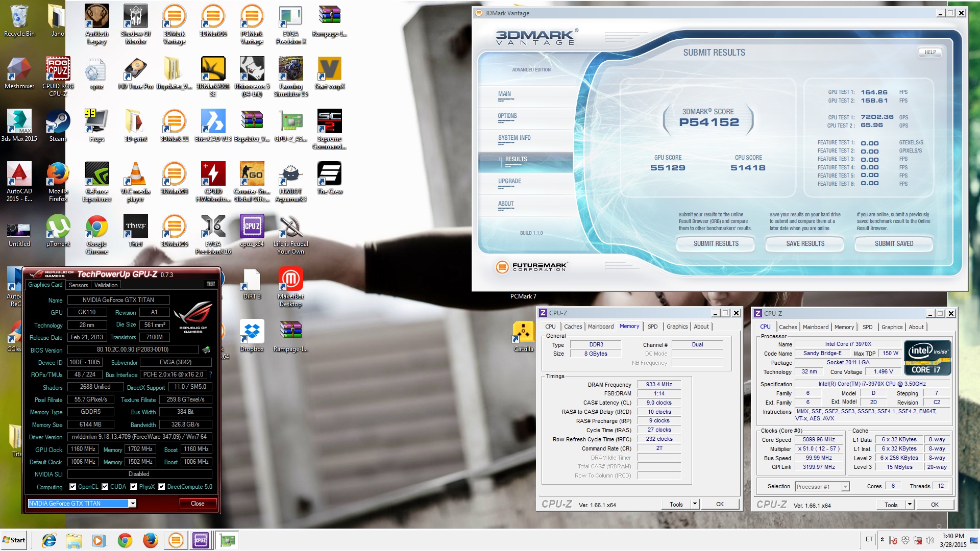Screen dimensions: 980x551
Task: Launch BricsCAD V13 shortcut
Action: click(x=213, y=126)
